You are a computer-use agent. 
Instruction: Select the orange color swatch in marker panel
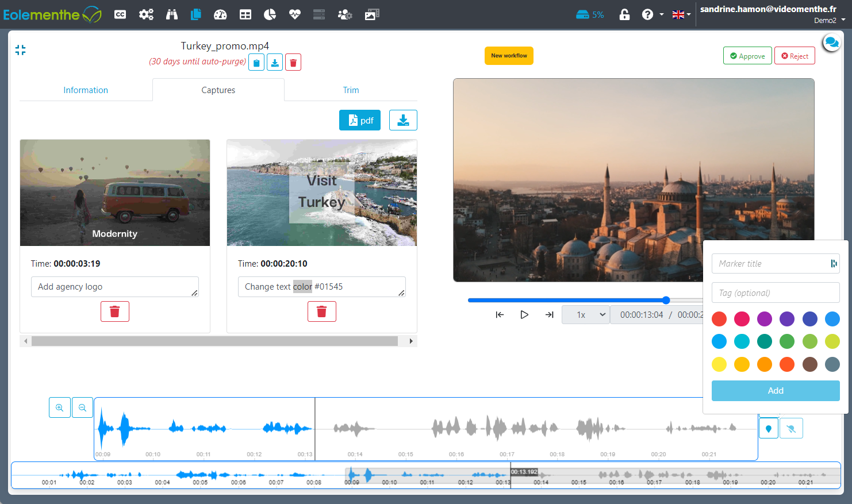click(x=765, y=364)
